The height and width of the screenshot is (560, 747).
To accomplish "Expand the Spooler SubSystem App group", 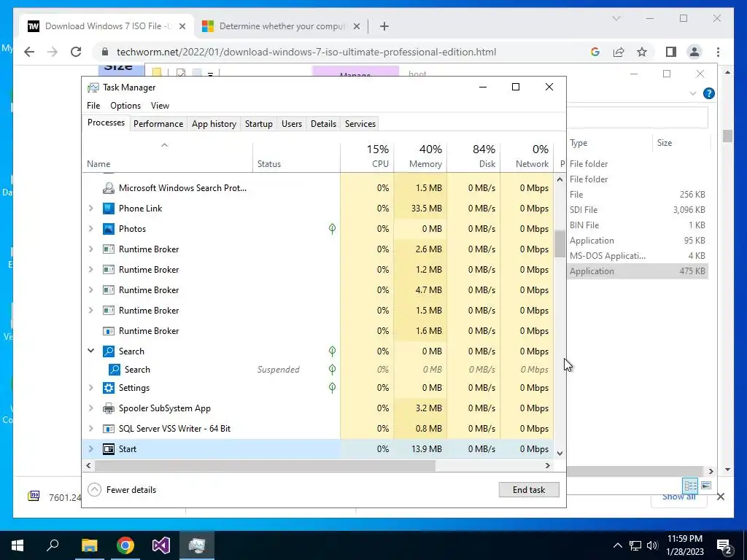I will (x=91, y=408).
